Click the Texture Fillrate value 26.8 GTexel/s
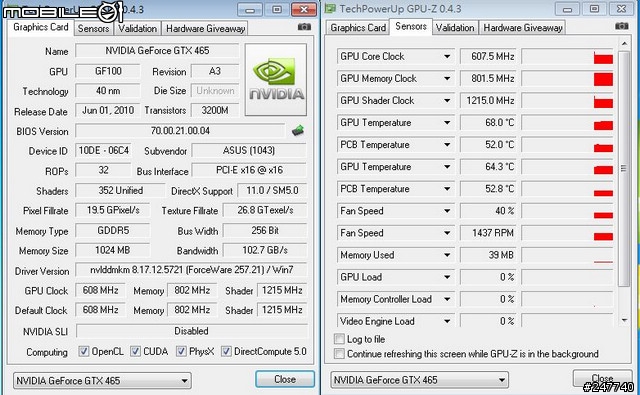 click(x=265, y=210)
